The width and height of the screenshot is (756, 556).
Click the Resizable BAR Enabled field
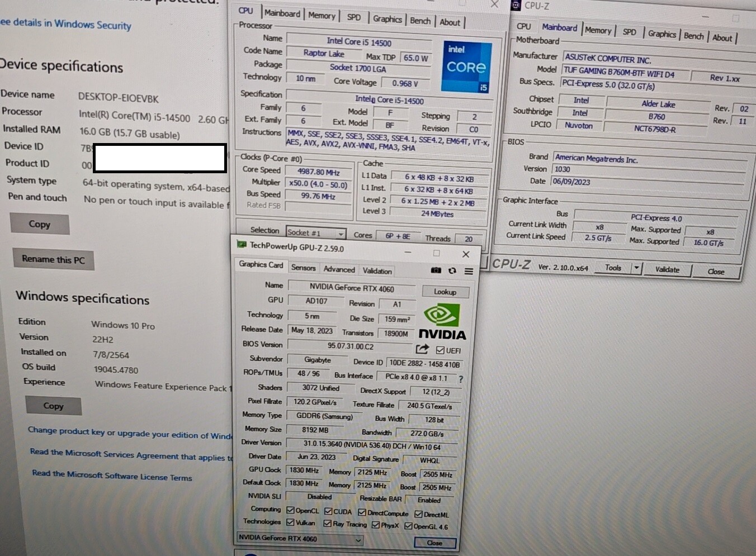click(x=429, y=500)
